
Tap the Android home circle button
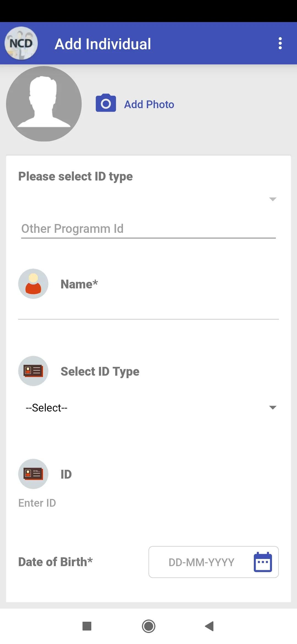click(148, 626)
